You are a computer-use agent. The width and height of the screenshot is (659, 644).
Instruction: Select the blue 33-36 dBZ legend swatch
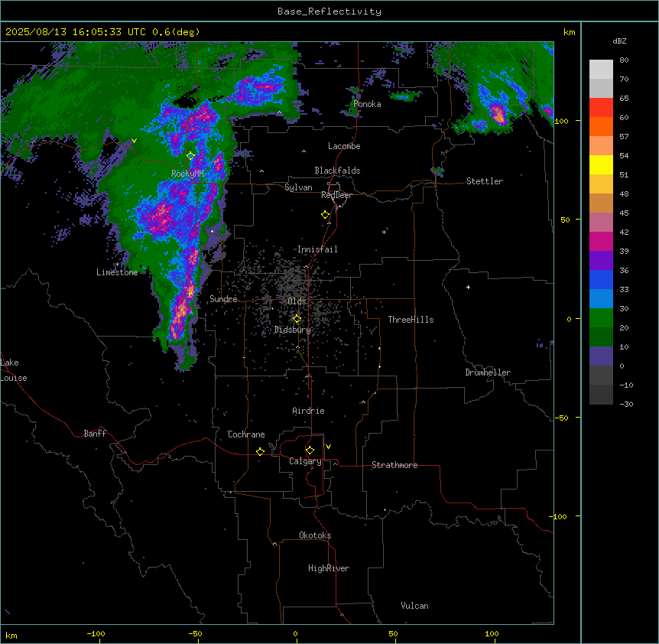601,279
